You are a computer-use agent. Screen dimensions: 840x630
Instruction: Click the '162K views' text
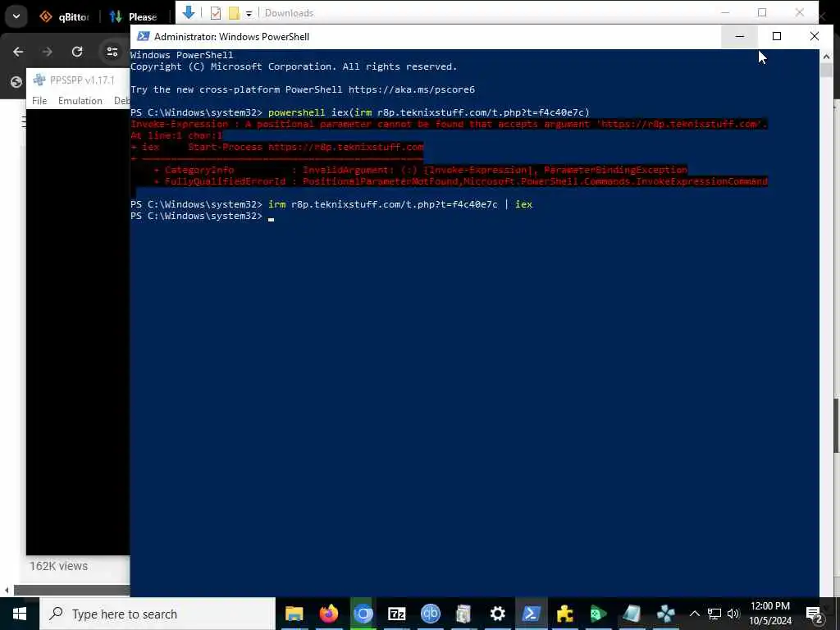(58, 566)
